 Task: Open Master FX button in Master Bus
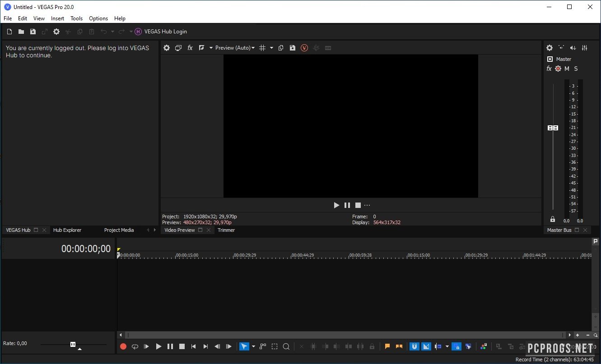(549, 69)
